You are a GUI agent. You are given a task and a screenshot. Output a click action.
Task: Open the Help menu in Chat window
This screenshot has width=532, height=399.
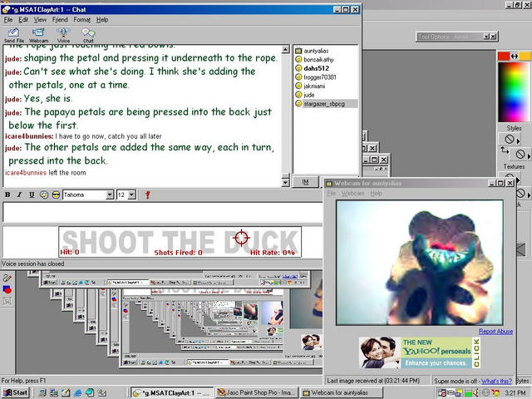pos(102,20)
